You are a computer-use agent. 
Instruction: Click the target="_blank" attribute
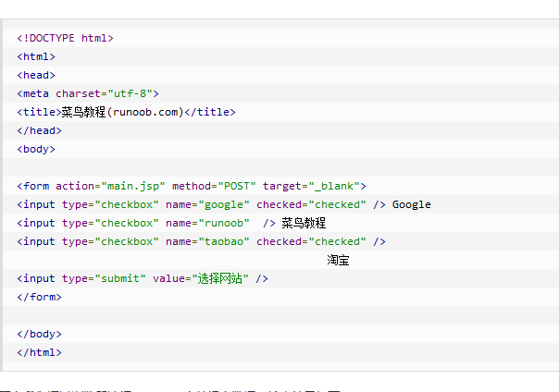[311, 186]
